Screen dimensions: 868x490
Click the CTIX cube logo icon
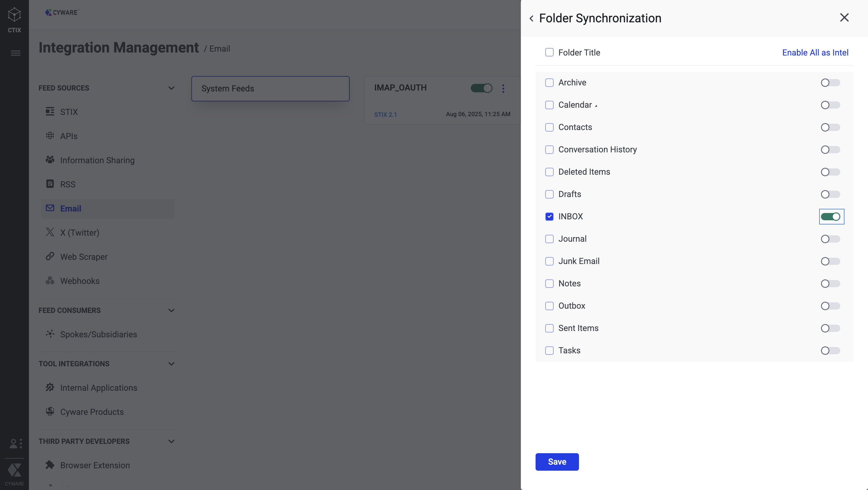[14, 15]
